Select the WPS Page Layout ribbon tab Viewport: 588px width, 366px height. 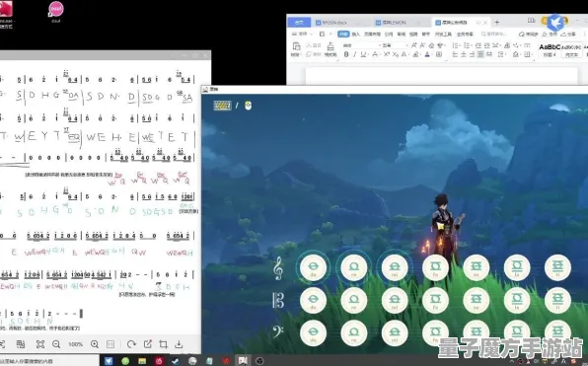click(x=372, y=35)
